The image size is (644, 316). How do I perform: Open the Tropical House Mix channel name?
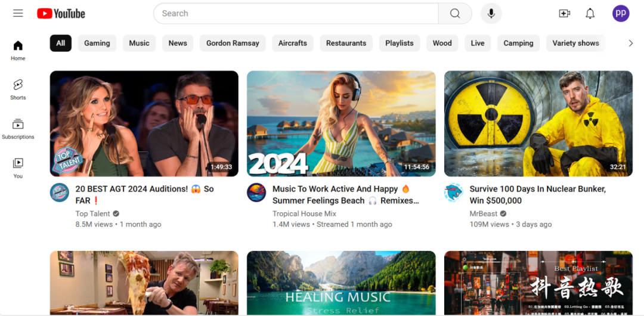(x=304, y=213)
